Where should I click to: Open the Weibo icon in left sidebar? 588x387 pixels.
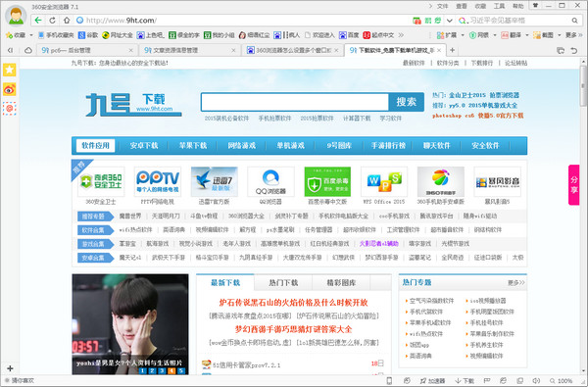click(x=10, y=89)
